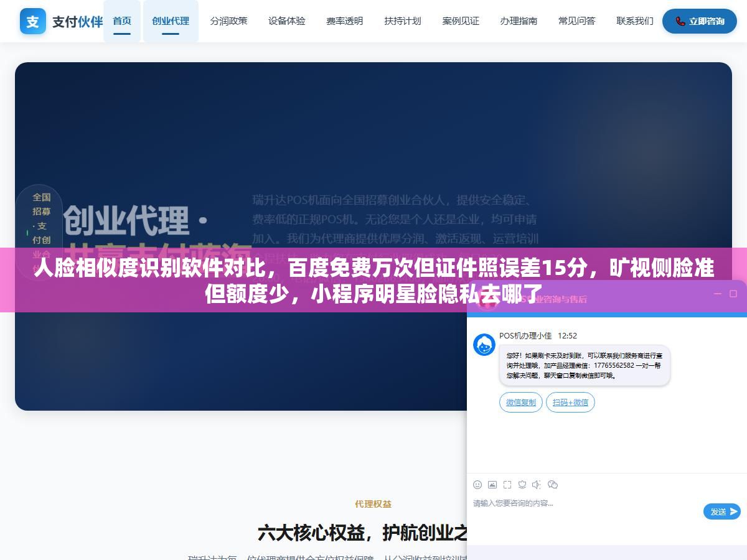
Task: Toggle the sound icon in chat toolbar
Action: (537, 485)
